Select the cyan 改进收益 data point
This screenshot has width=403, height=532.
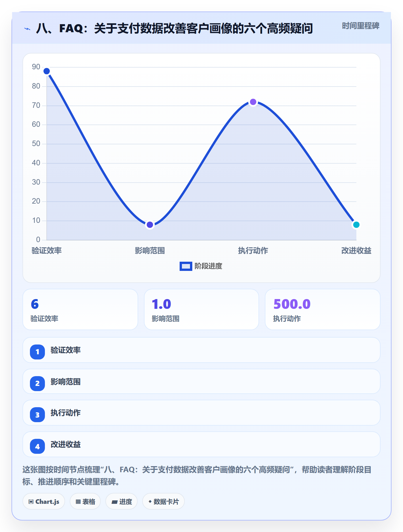click(x=356, y=225)
